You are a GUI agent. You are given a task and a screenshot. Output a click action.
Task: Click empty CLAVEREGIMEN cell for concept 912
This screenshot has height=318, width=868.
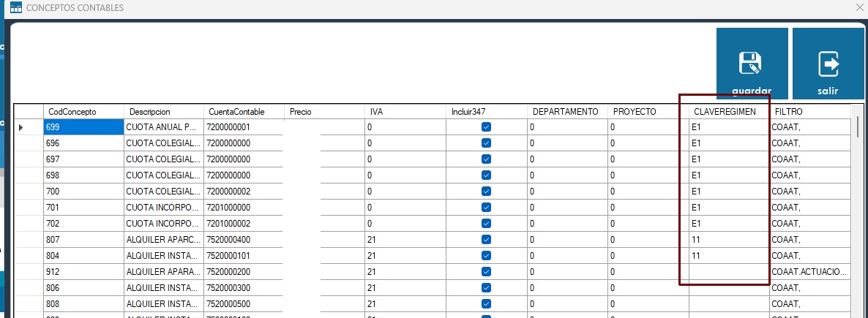click(728, 272)
